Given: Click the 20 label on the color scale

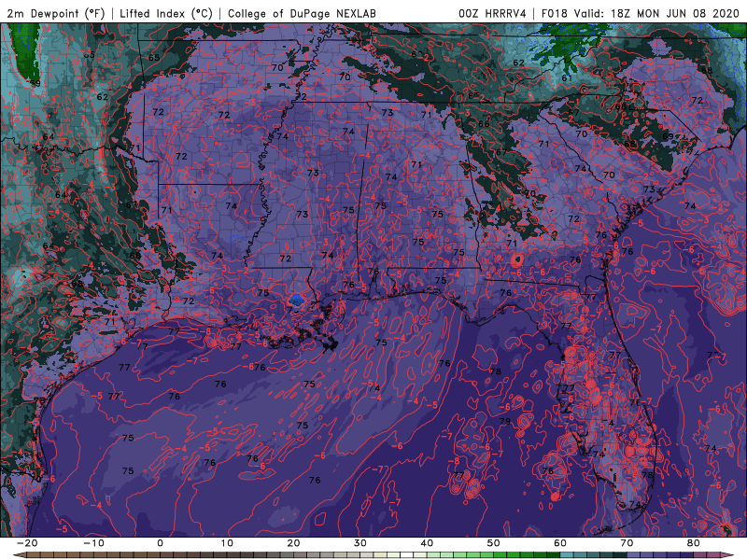Looking at the screenshot, I should 293,543.
